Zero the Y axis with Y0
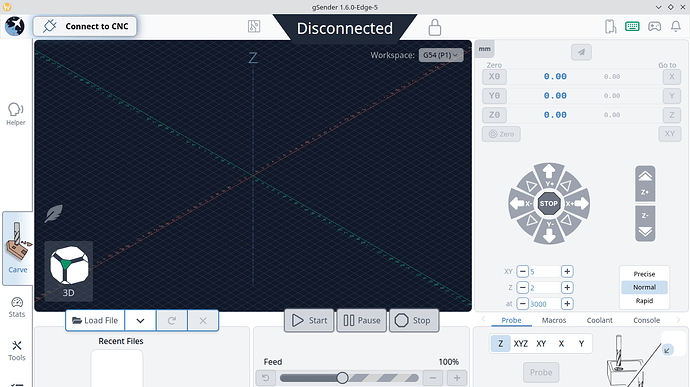The width and height of the screenshot is (690, 387). [494, 96]
